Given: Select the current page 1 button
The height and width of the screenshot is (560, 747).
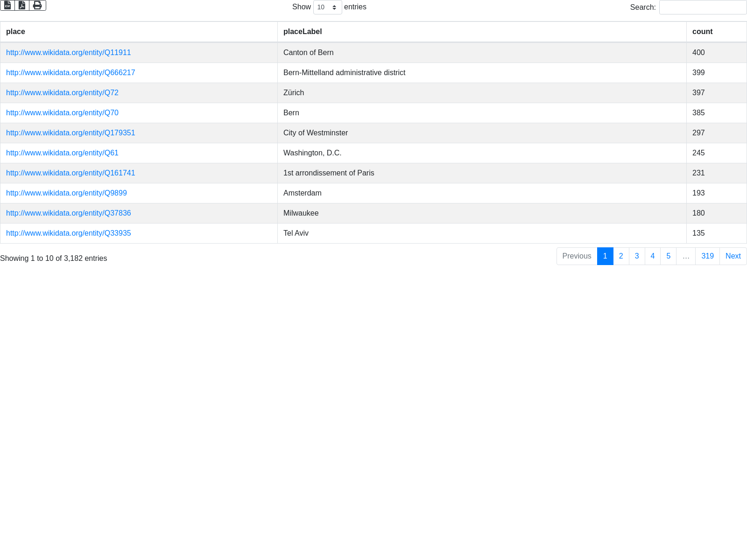Looking at the screenshot, I should tap(605, 256).
